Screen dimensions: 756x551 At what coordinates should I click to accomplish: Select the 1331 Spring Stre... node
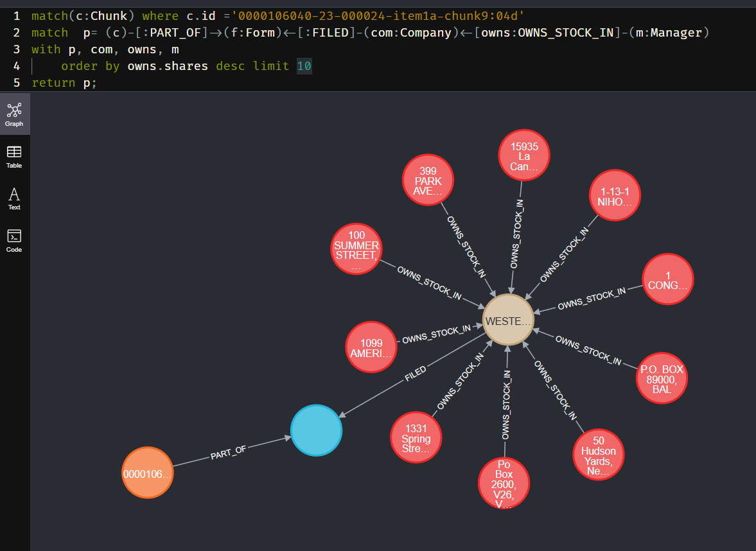click(416, 439)
